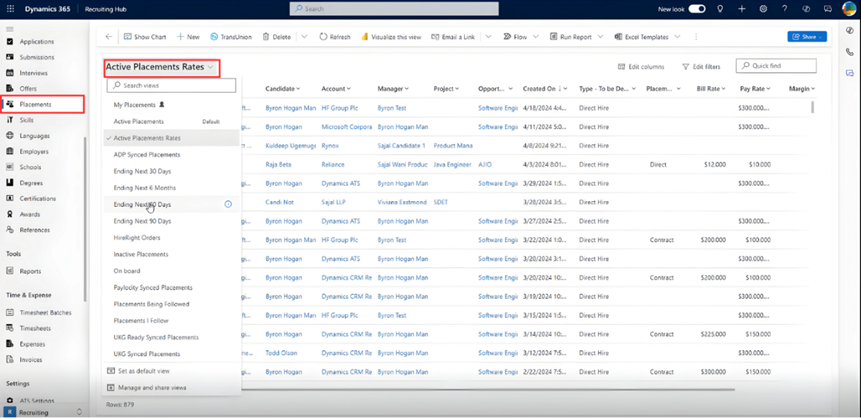The image size is (861, 419).
Task: Collapse the sidebar with the hamburger icon
Action: [9, 29]
